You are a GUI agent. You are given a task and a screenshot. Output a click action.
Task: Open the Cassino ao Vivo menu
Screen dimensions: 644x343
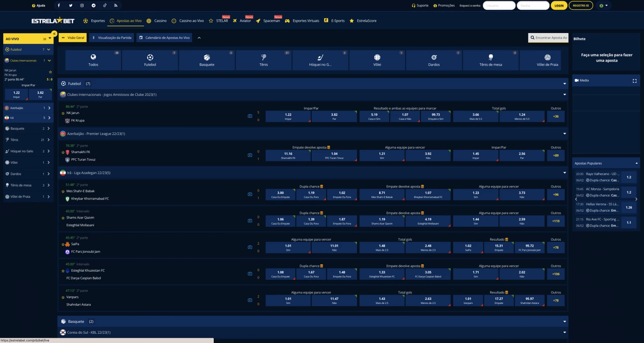(188, 21)
